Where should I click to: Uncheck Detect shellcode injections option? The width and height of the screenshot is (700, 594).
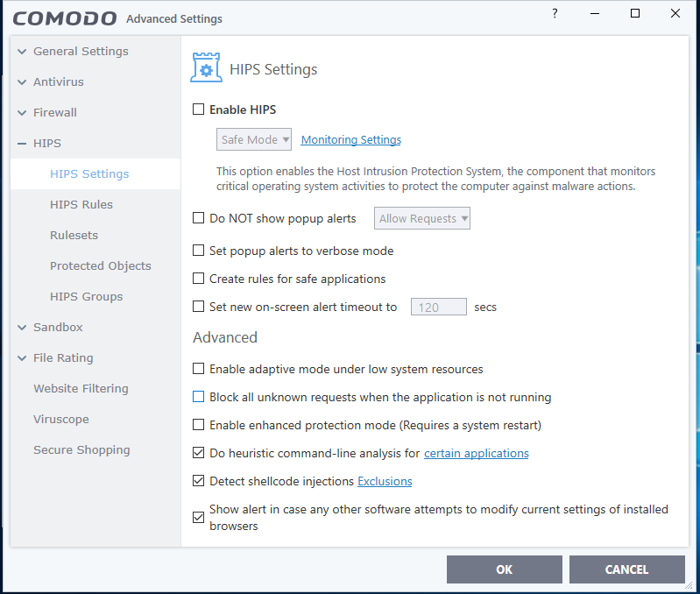coord(199,481)
